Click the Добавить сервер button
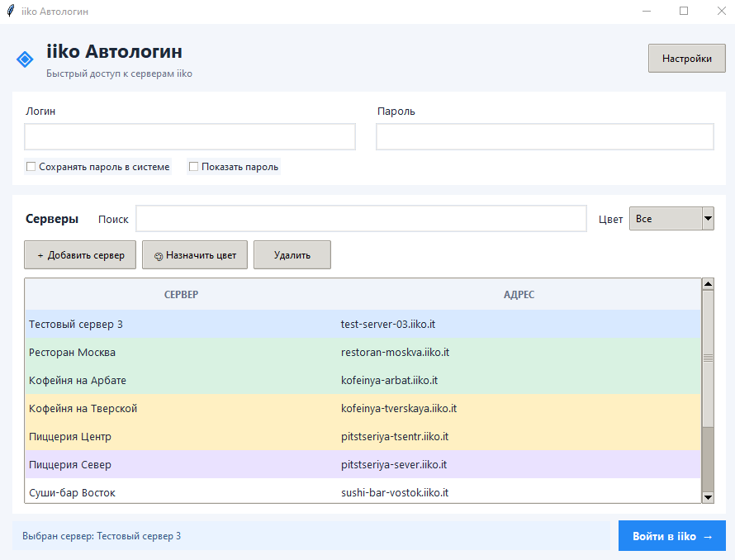The image size is (735, 560). click(x=80, y=255)
